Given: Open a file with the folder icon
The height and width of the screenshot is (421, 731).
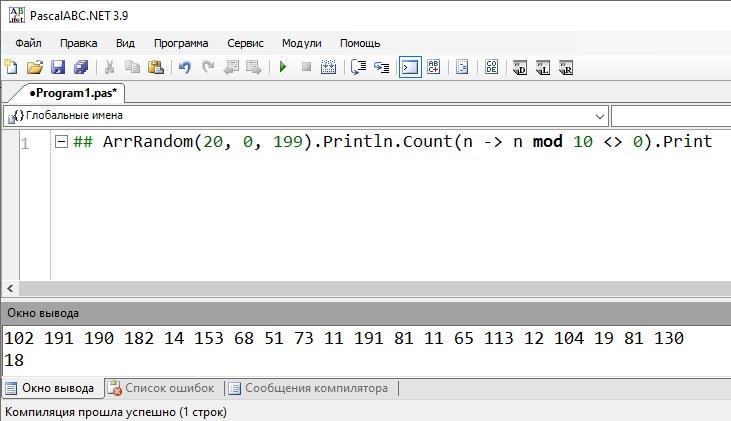Looking at the screenshot, I should point(34,67).
